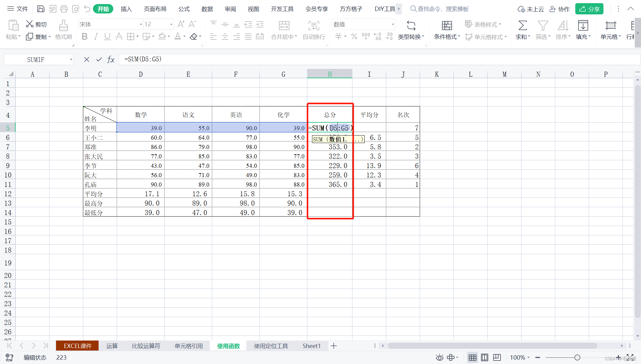Switch to page layout view in status bar
The width and height of the screenshot is (641, 364).
point(485,357)
